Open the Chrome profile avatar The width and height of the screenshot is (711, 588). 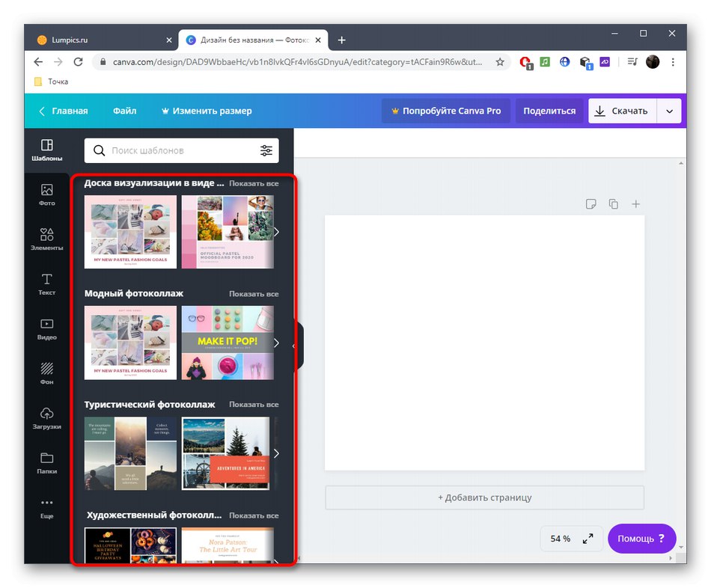pyautogui.click(x=653, y=61)
